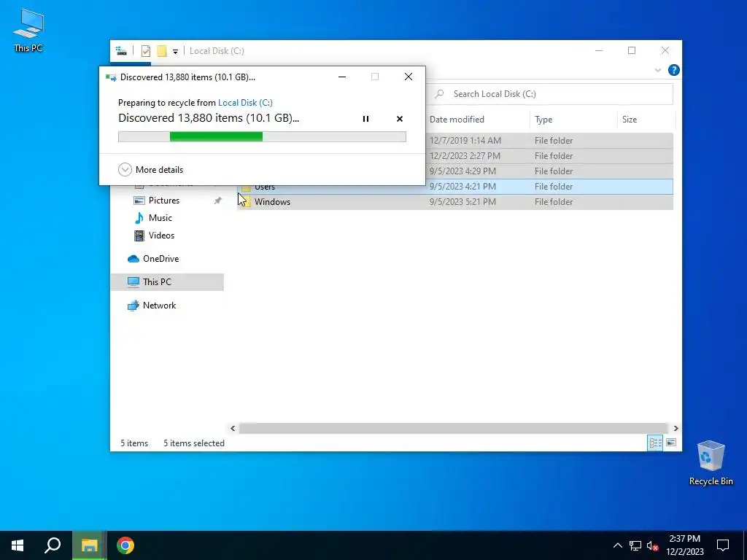Click File Explorer on the taskbar

89,545
